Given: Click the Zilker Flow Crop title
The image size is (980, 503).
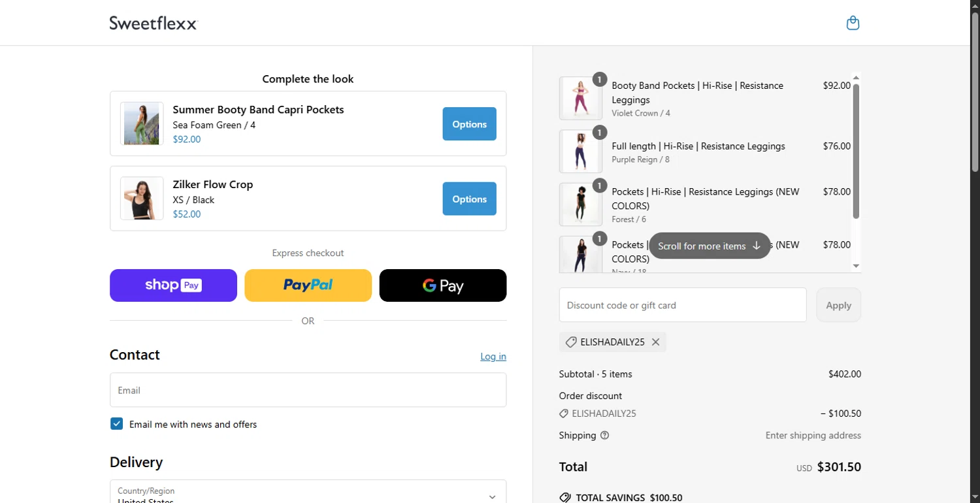Looking at the screenshot, I should coord(212,184).
